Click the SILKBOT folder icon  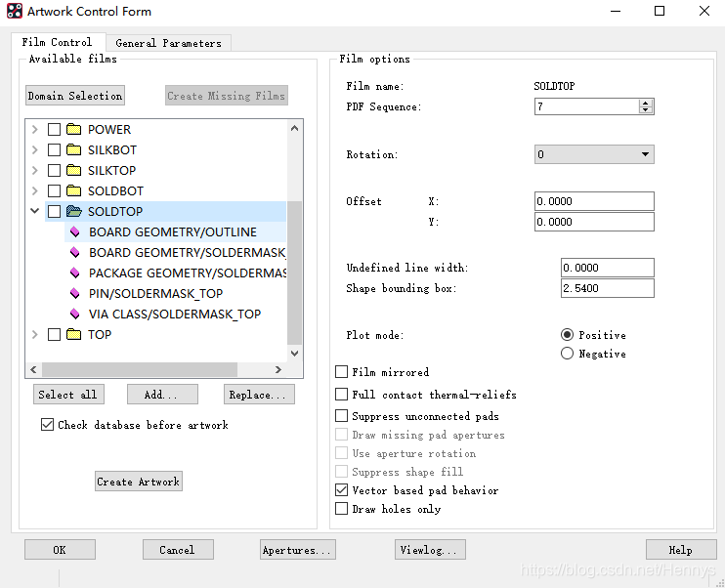[74, 150]
